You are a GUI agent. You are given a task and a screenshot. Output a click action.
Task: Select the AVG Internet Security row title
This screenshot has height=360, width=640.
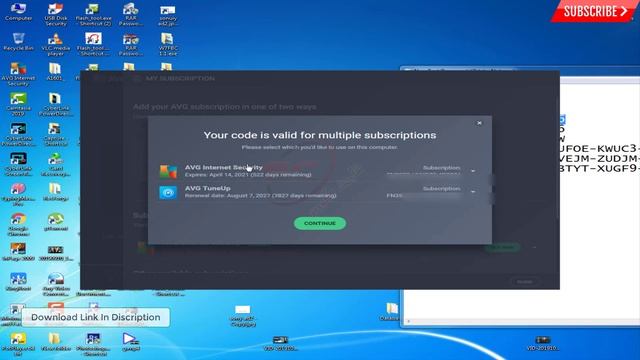coord(224,167)
